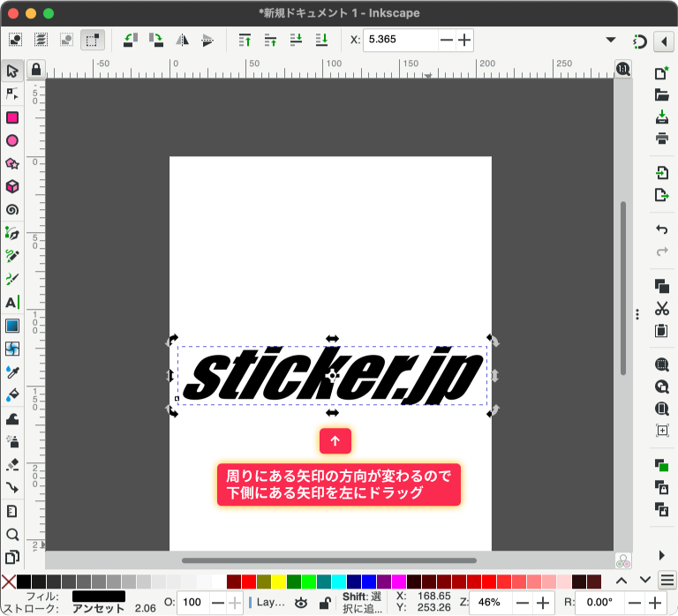Toggle color-managed display mode
Viewport: 678px width, 616px height.
click(623, 560)
